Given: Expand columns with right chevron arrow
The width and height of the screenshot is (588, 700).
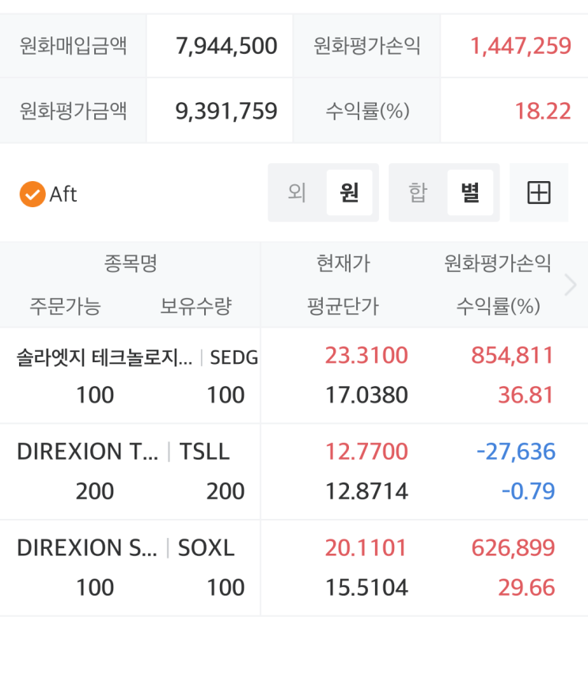Looking at the screenshot, I should (570, 285).
